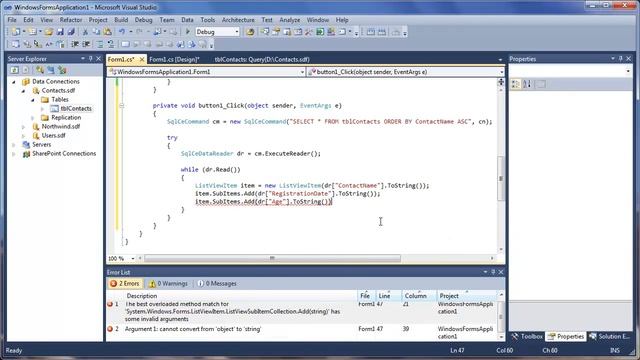Refresh the Server Explorer tree
The image size is (640, 360).
click(14, 70)
